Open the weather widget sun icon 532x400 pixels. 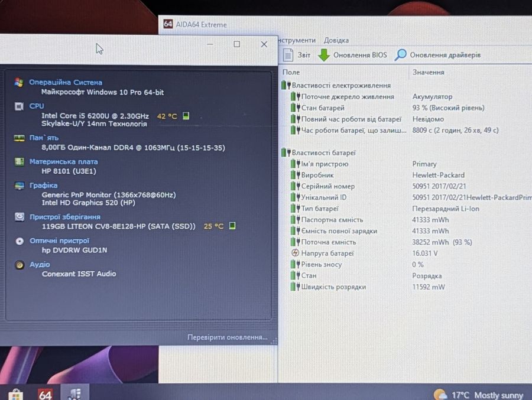pos(440,395)
